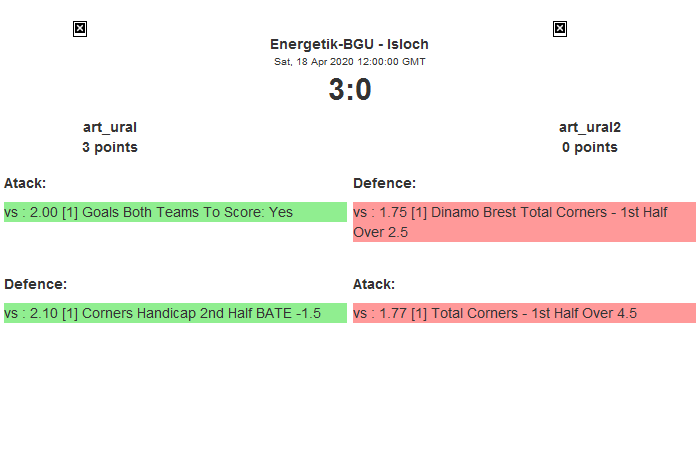
Task: Click the Atack heading above the Goals bet
Action: click(25, 183)
